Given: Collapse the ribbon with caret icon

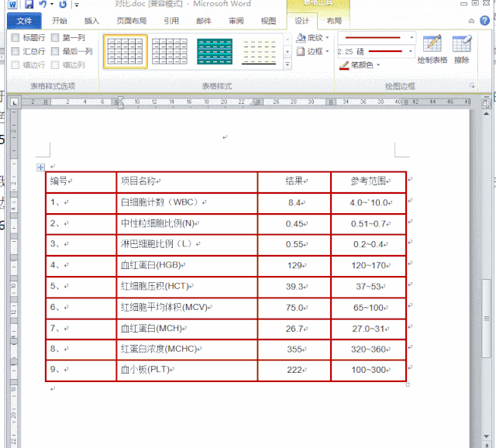Looking at the screenshot, I should [x=471, y=21].
